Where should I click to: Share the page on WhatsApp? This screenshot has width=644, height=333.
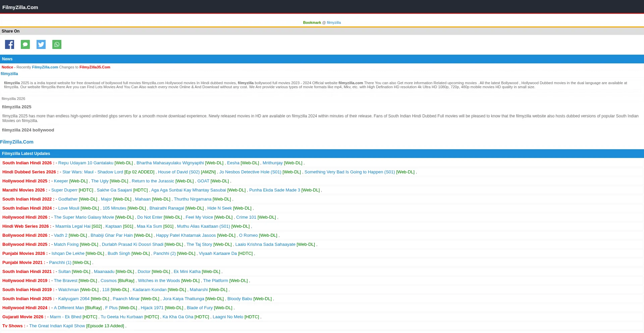57,45
